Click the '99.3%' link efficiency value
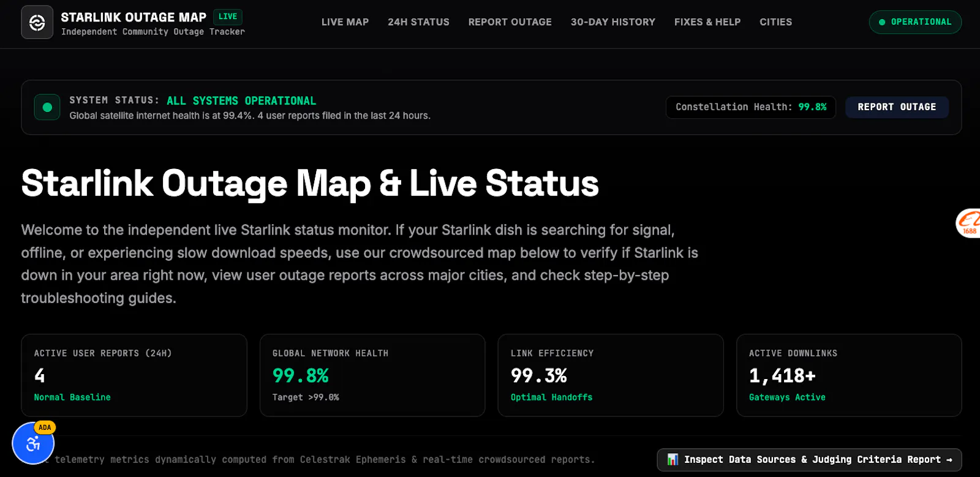Viewport: 980px width, 477px height. tap(539, 375)
